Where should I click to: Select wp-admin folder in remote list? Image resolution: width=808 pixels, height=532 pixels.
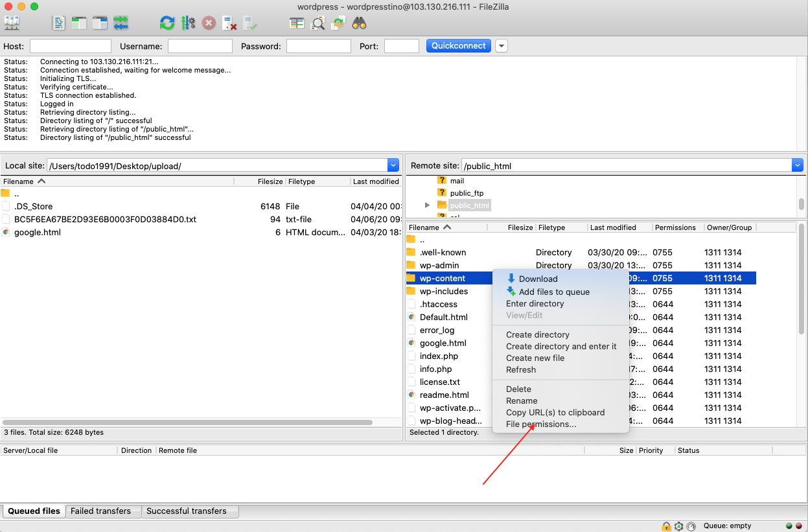tap(439, 265)
